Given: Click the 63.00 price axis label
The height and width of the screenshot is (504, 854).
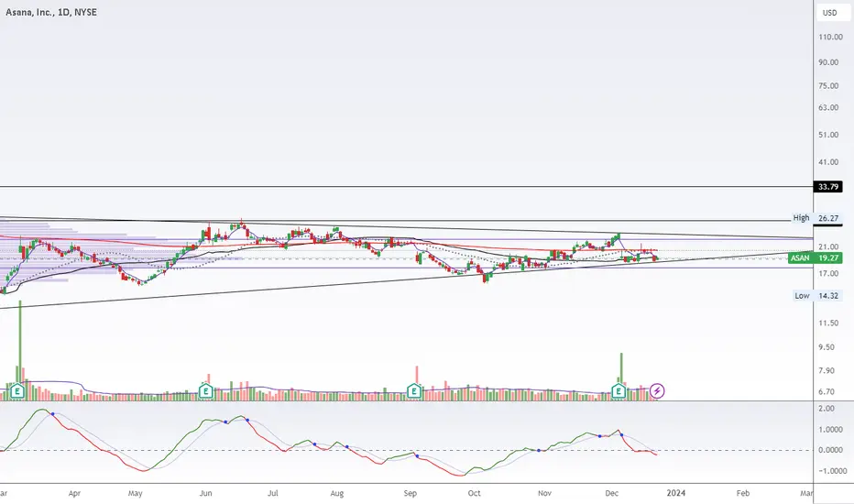Looking at the screenshot, I should [828, 107].
